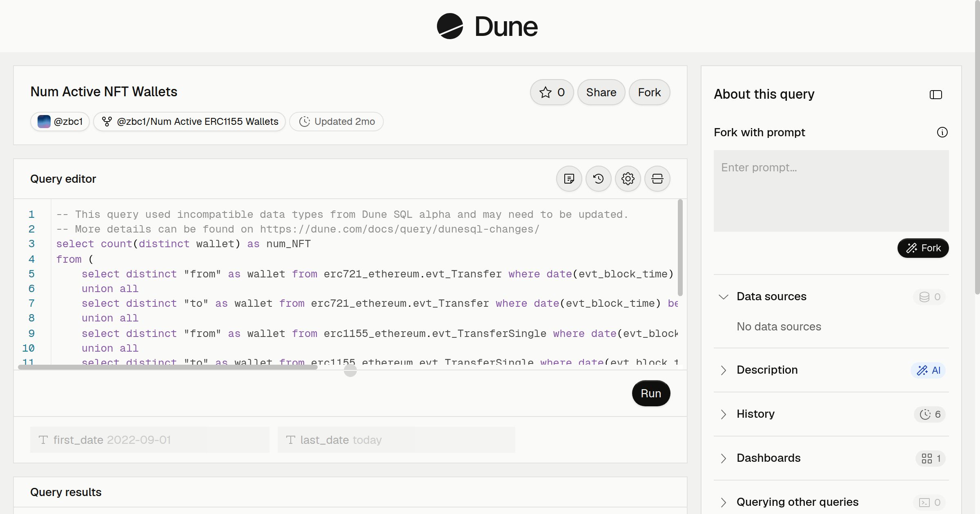The width and height of the screenshot is (980, 514).
Task: Expand the Description section
Action: pyautogui.click(x=723, y=370)
